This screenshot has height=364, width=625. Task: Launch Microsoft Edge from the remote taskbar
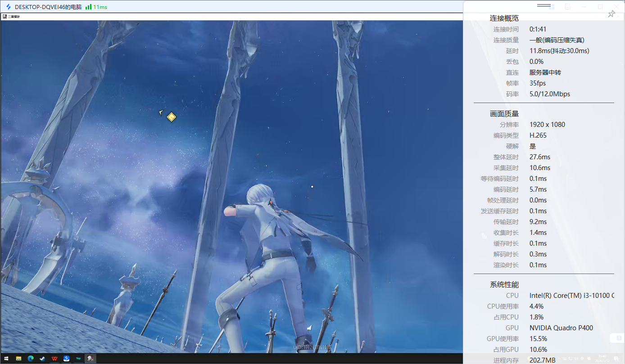31,359
